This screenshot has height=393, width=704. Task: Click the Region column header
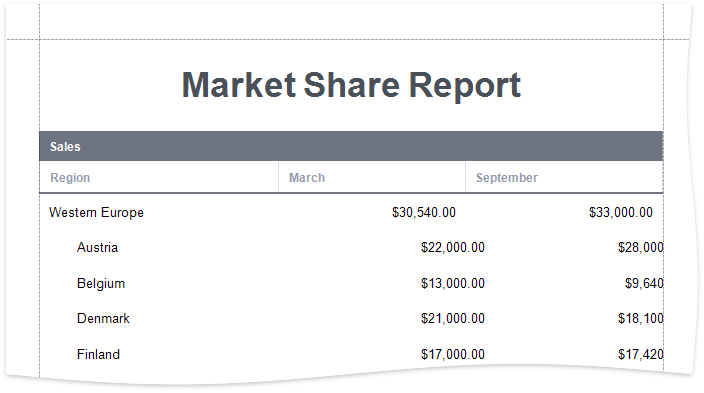(x=70, y=178)
